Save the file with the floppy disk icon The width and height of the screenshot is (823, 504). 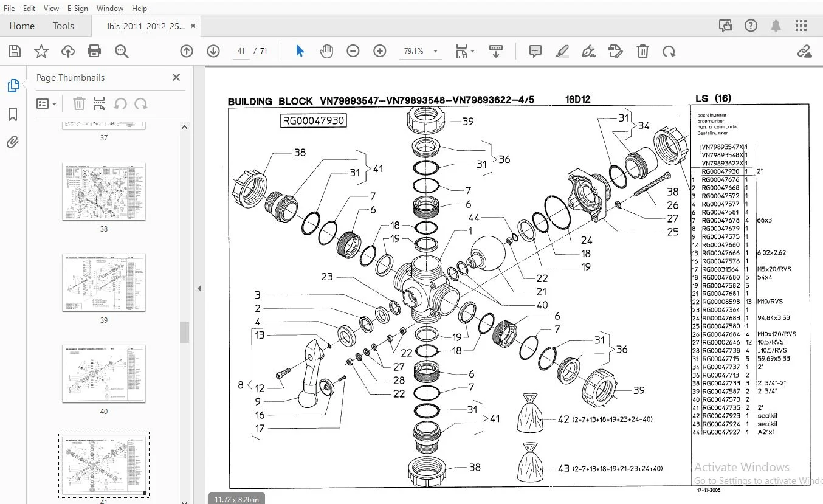click(x=14, y=51)
